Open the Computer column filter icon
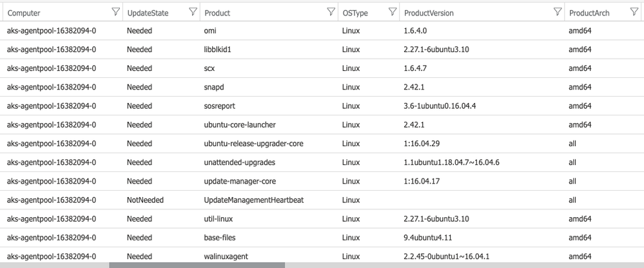Screen dimensions: 644x268 [115, 12]
